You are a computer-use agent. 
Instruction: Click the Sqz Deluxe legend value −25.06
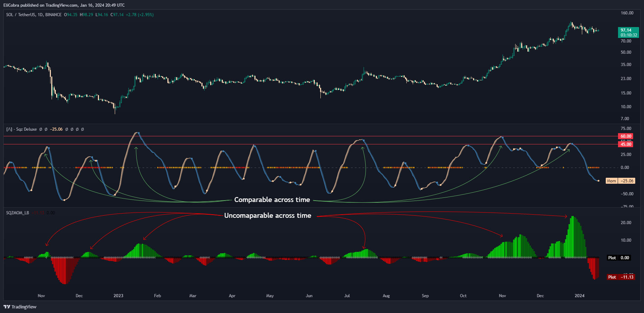(x=56, y=129)
